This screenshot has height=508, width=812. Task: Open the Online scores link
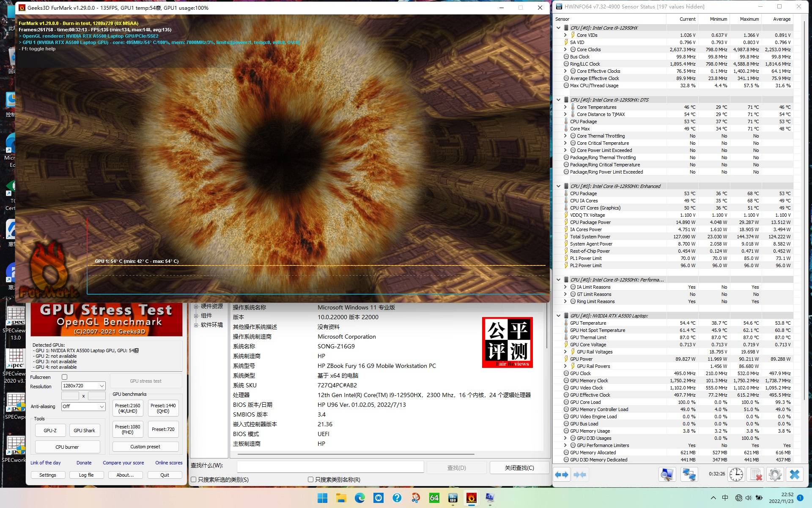168,463
